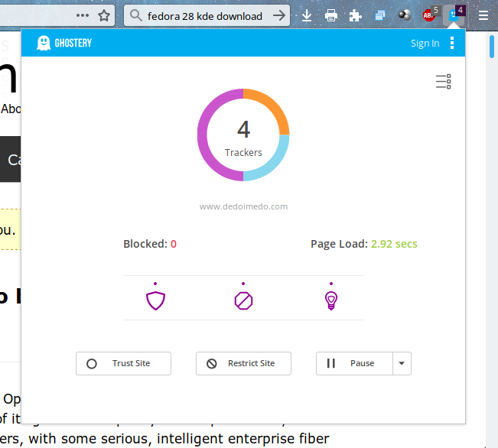
Task: Click the Print toolbar icon
Action: click(x=331, y=15)
